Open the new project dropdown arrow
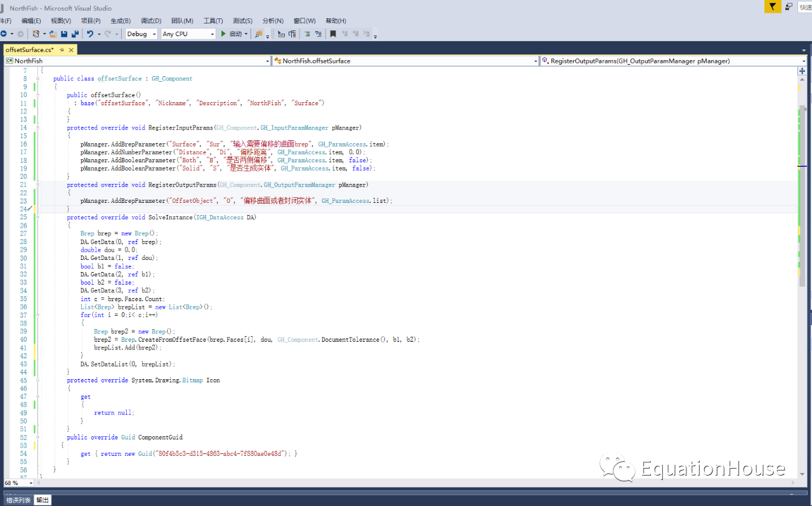Image resolution: width=812 pixels, height=506 pixels. tap(44, 34)
